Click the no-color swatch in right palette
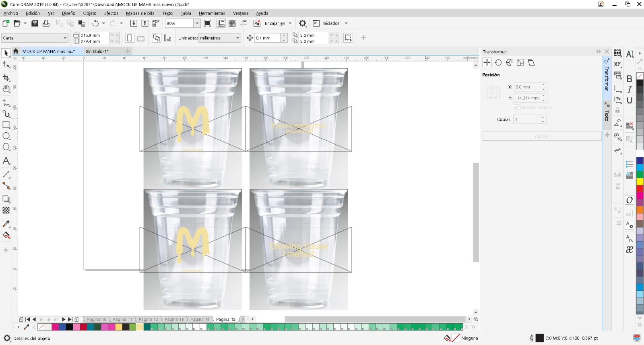 click(x=640, y=76)
